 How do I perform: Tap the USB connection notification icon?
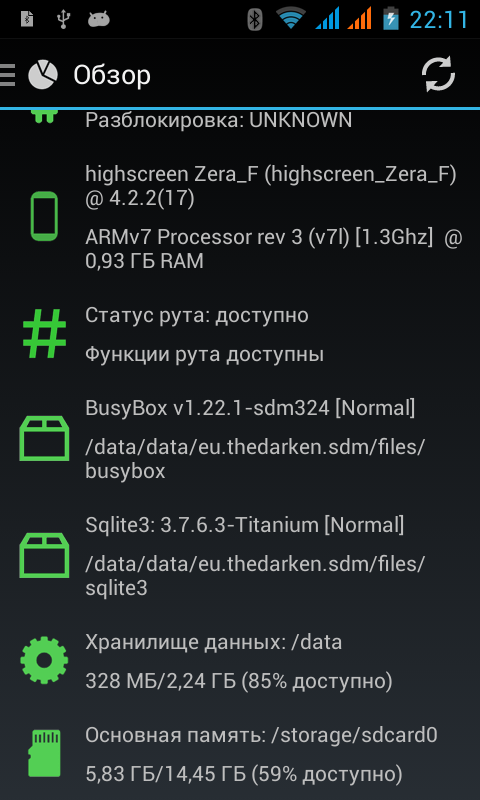63,19
